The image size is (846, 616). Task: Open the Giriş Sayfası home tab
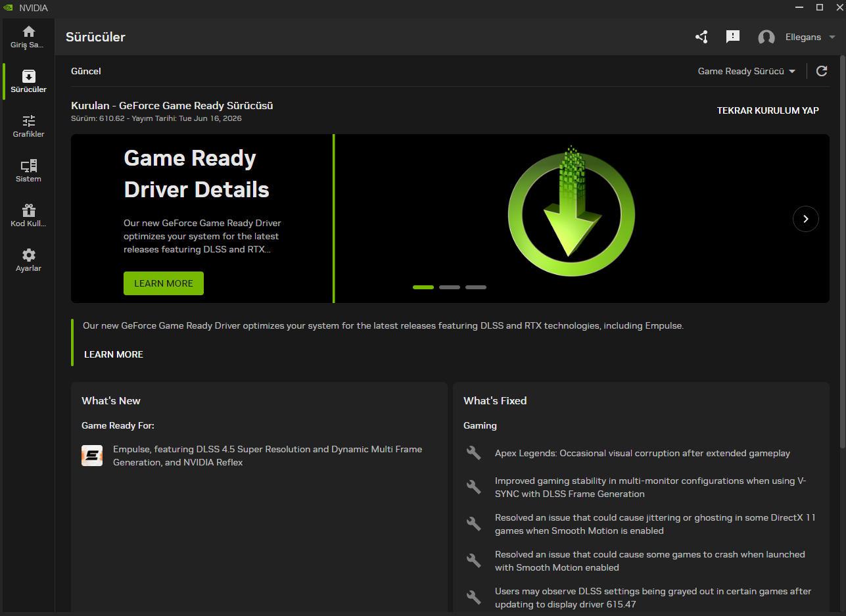tap(28, 37)
